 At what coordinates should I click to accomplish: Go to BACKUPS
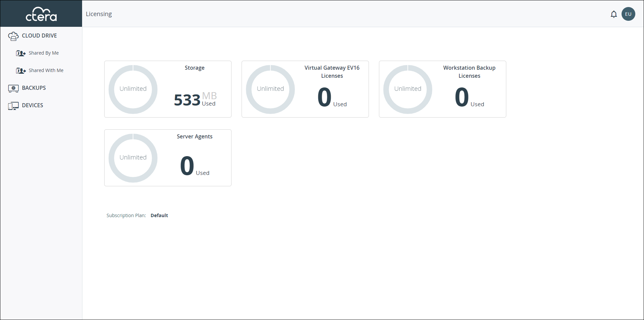34,88
